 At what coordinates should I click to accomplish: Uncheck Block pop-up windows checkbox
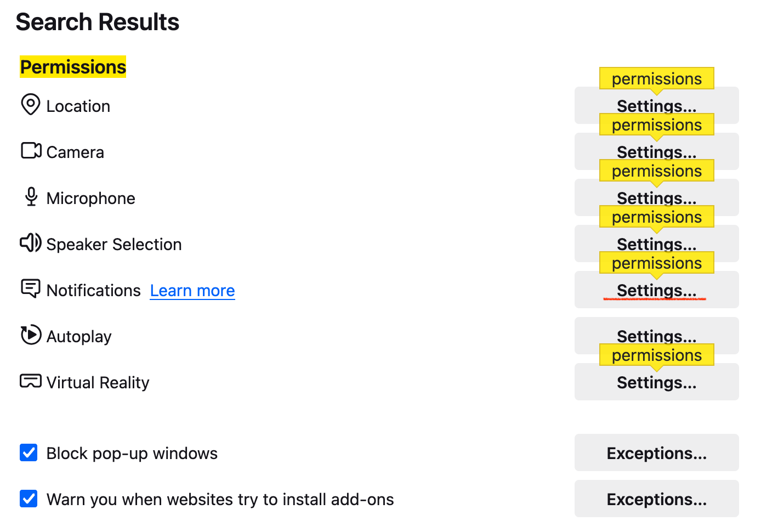[29, 453]
